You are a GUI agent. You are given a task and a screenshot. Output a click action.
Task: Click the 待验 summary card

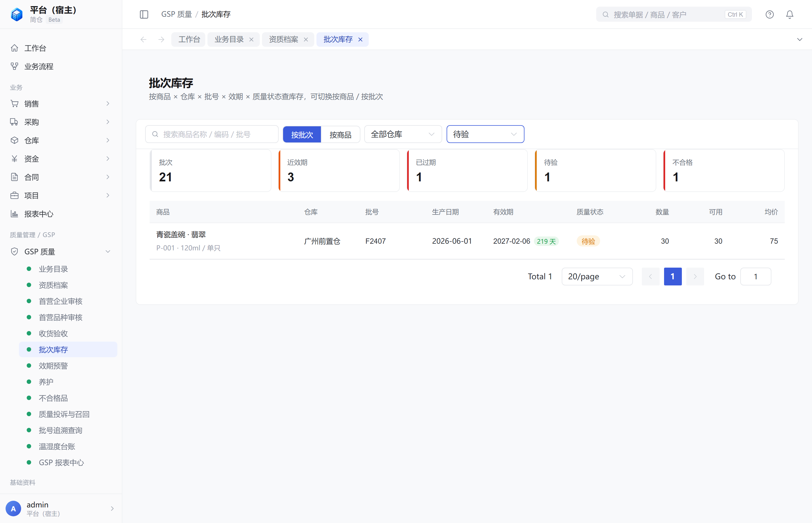point(595,171)
